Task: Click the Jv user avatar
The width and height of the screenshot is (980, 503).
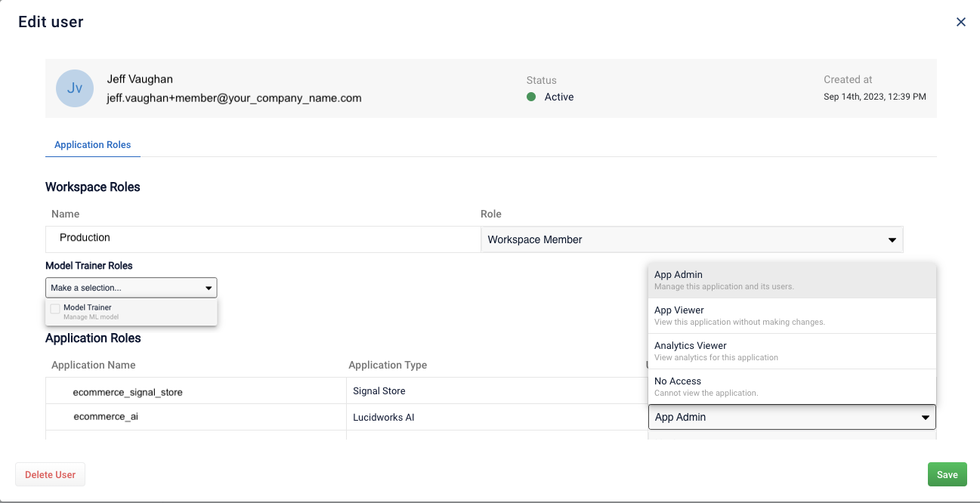Action: (x=75, y=88)
